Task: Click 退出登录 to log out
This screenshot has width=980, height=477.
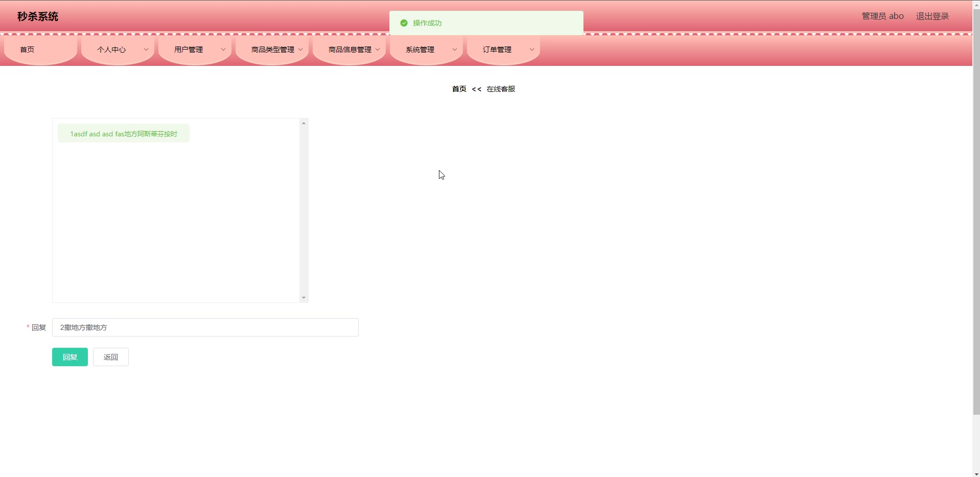Action: pyautogui.click(x=931, y=16)
